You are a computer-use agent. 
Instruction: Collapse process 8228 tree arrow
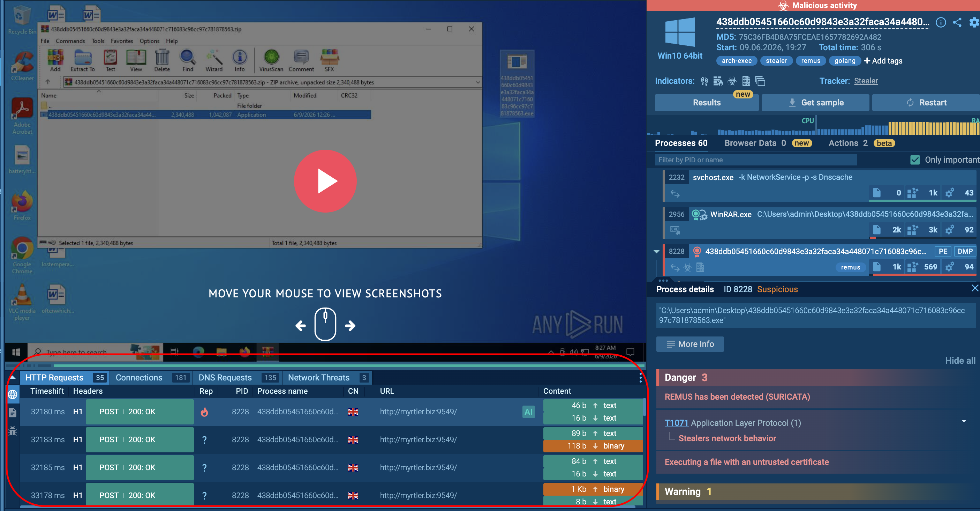[x=656, y=251]
